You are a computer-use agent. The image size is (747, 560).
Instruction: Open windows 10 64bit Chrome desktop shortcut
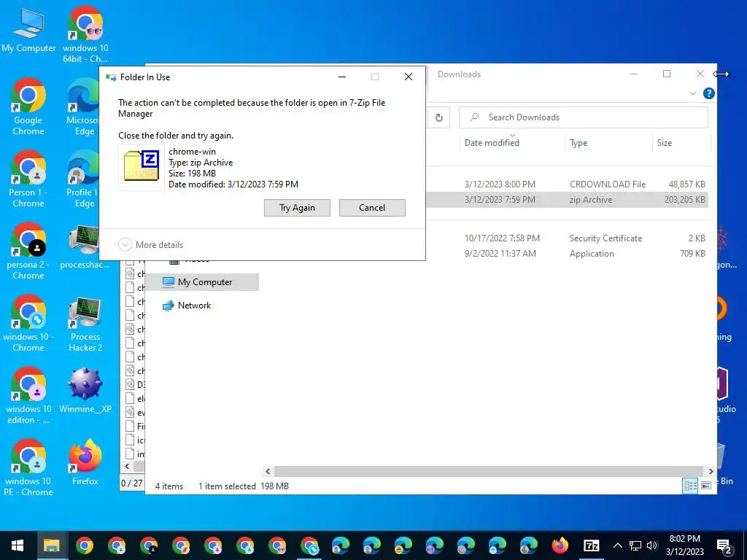click(85, 35)
